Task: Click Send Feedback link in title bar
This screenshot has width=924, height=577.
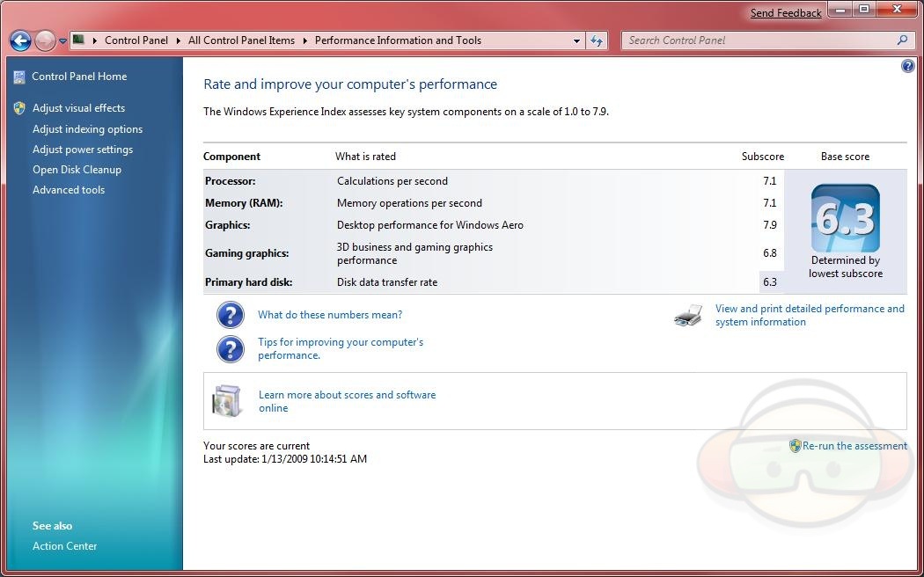Action: pyautogui.click(x=786, y=13)
